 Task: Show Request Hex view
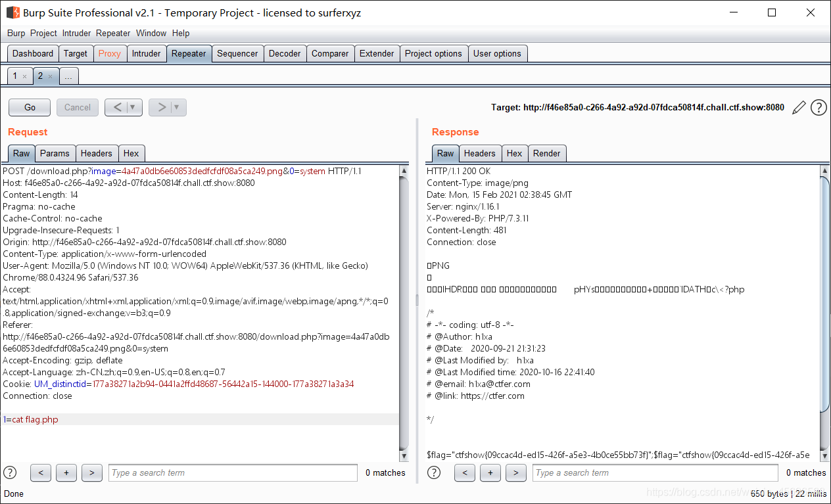[x=131, y=153]
